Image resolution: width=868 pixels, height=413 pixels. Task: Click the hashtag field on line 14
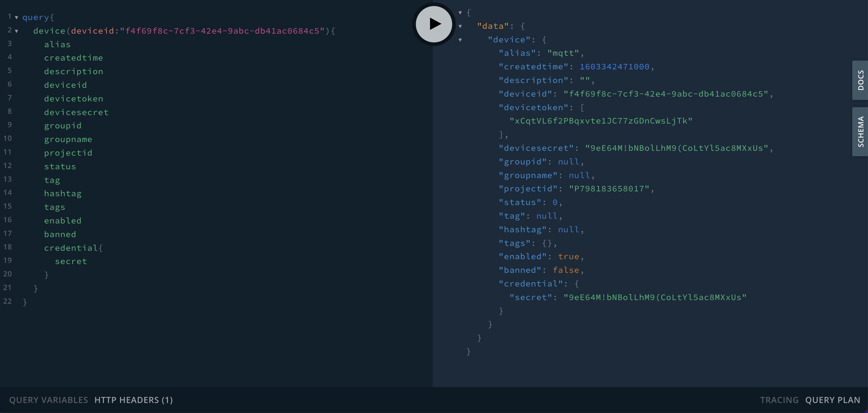pyautogui.click(x=63, y=193)
